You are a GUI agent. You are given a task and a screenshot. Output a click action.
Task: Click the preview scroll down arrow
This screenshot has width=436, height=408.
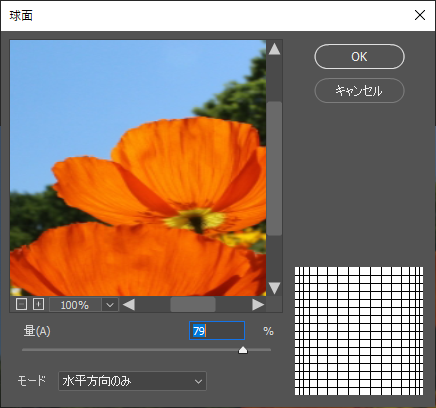pyautogui.click(x=274, y=288)
